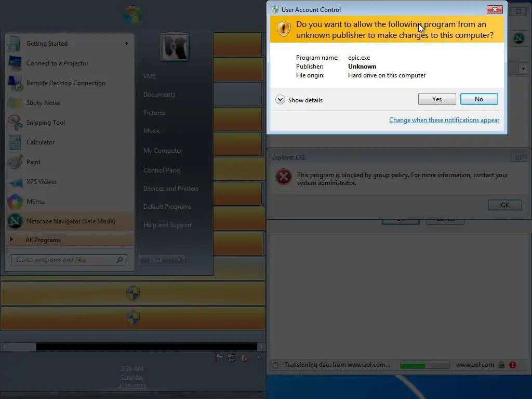Click the red security alert icon in status bar
Screen dimensions: 532x399
coord(512,365)
